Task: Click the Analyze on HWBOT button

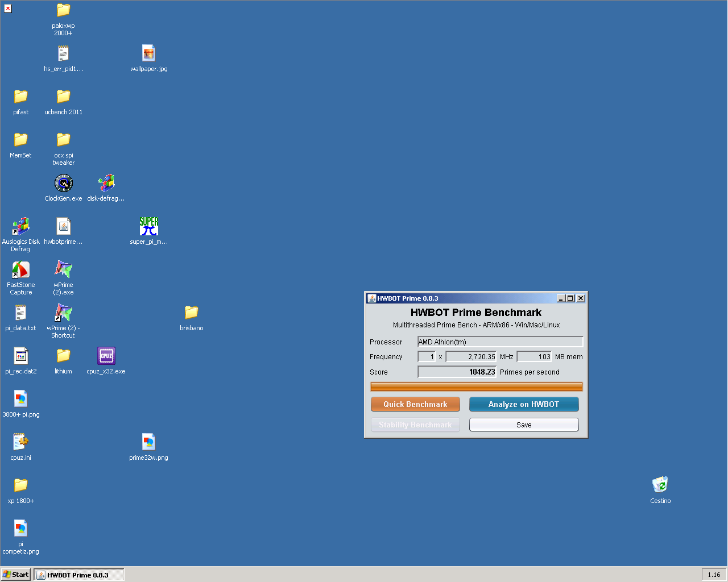Action: pyautogui.click(x=524, y=404)
